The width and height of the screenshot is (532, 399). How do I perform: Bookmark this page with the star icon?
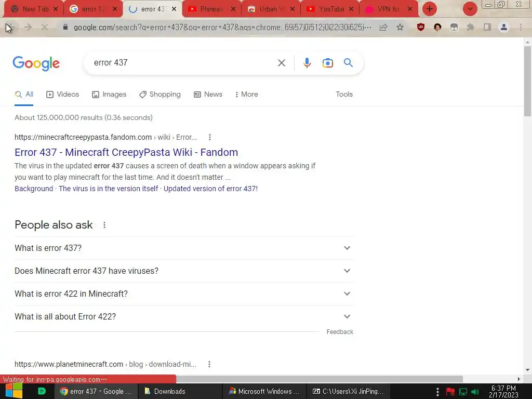pos(400,28)
